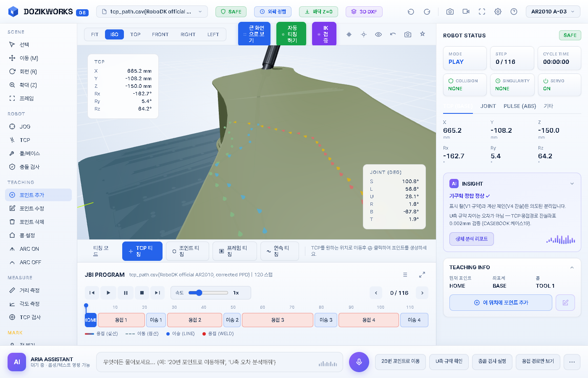588x378 pixels.
Task: Open settings gear in top bar
Action: click(498, 12)
